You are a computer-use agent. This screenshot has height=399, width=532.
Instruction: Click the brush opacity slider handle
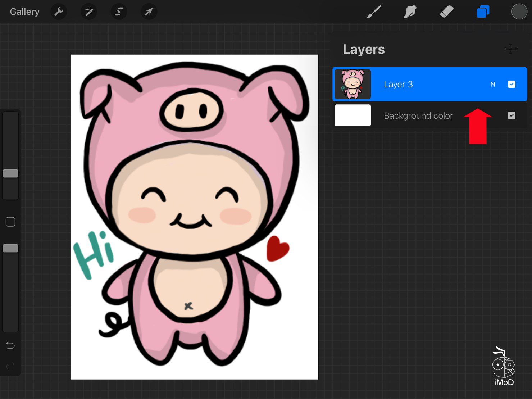pos(10,248)
